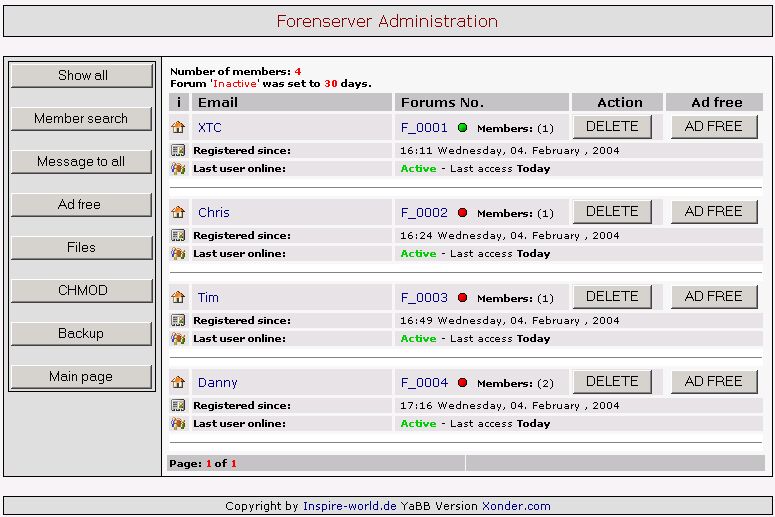Image resolution: width=775 pixels, height=517 pixels.
Task: Open Danny's home page icon
Action: [178, 383]
